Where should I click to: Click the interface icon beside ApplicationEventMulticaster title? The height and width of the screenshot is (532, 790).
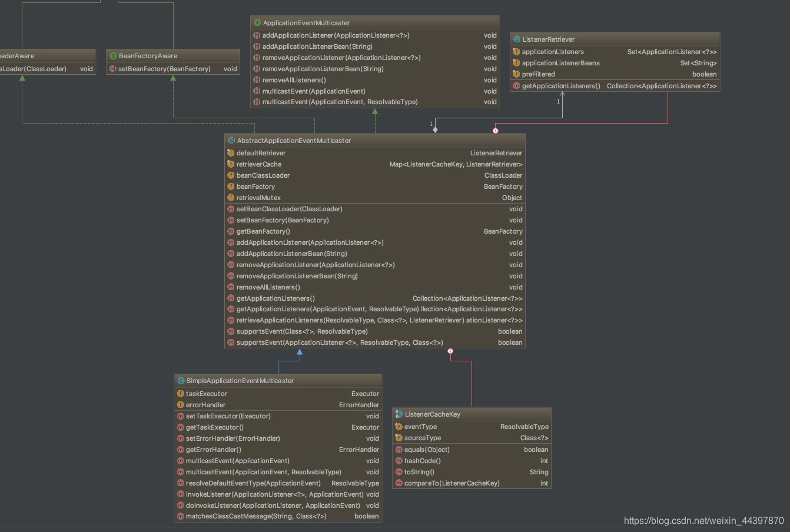pos(257,23)
